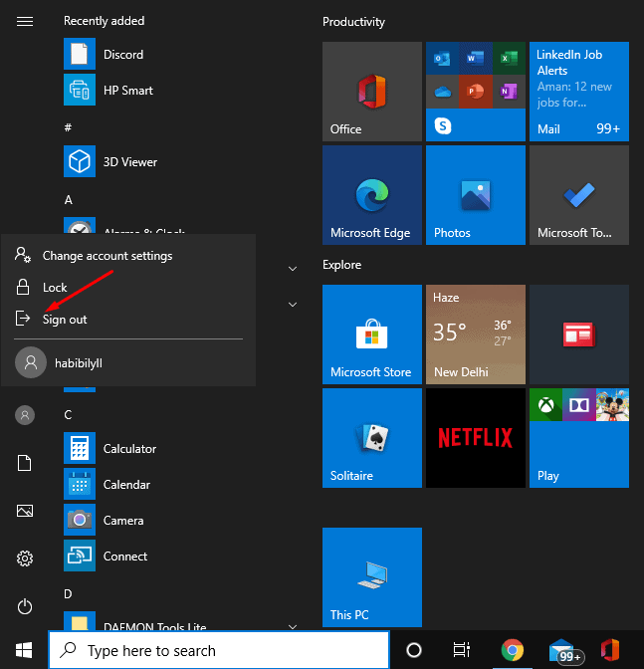The image size is (644, 669).
Task: Click the letter A section header
Action: [69, 200]
